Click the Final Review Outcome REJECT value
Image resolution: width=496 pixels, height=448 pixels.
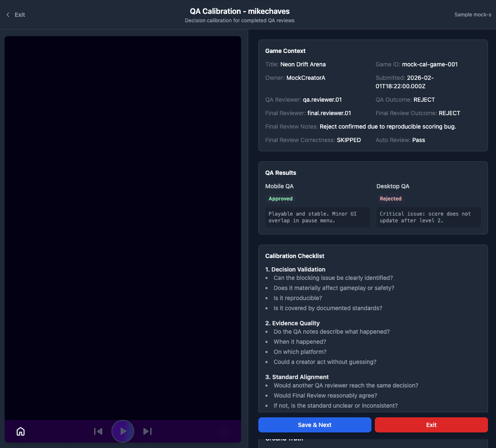(x=449, y=113)
